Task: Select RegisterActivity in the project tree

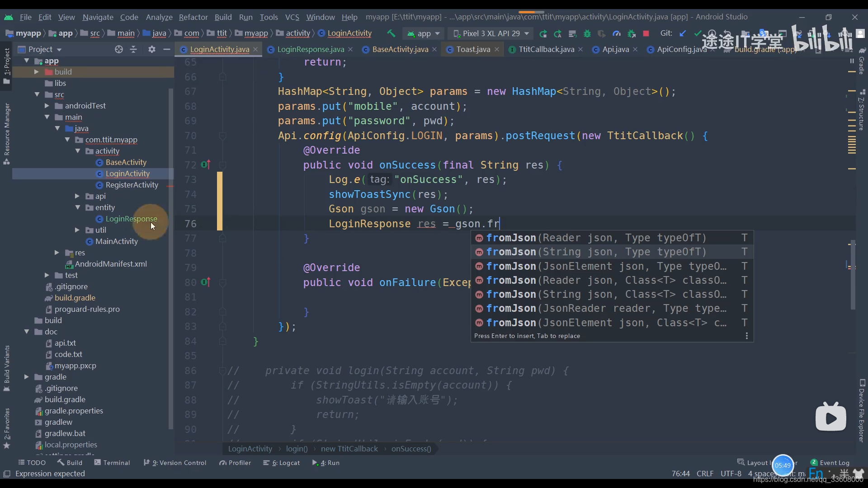Action: click(132, 185)
